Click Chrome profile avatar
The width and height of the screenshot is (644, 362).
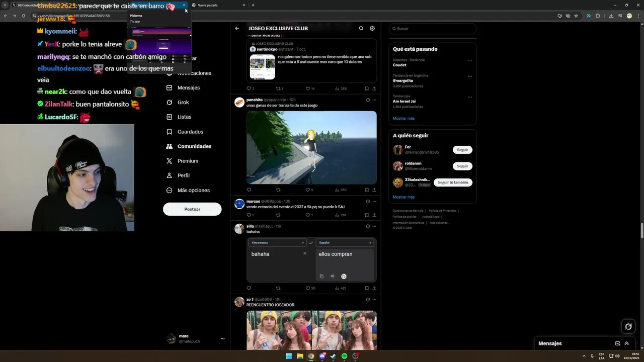629,16
